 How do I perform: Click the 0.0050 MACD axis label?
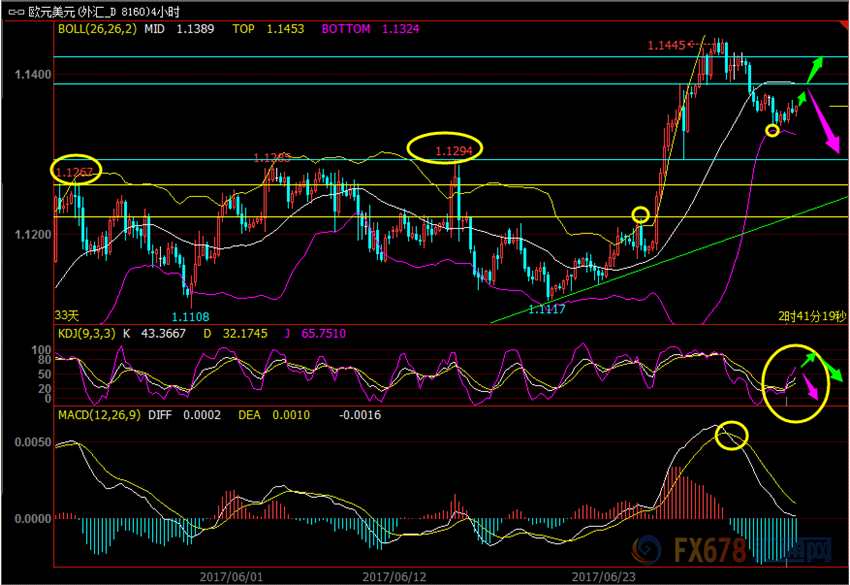point(33,442)
